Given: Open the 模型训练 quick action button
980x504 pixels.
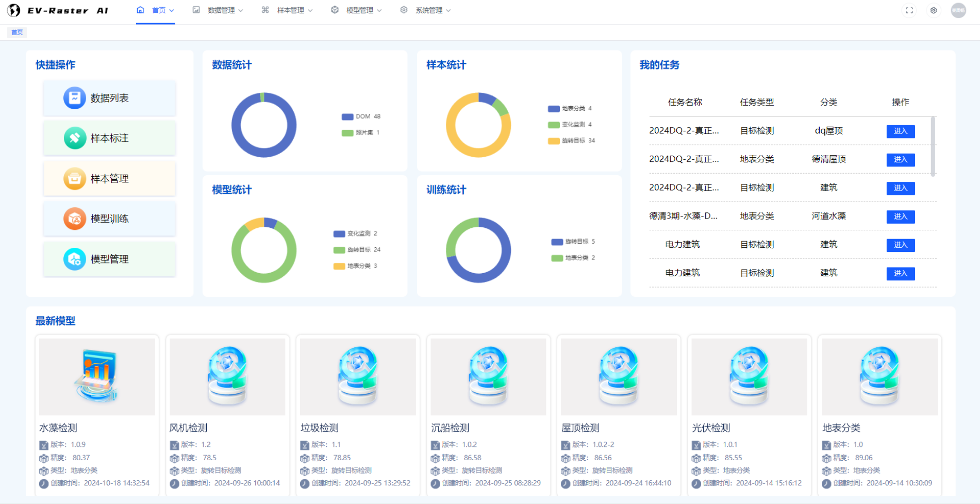Looking at the screenshot, I should pos(109,219).
